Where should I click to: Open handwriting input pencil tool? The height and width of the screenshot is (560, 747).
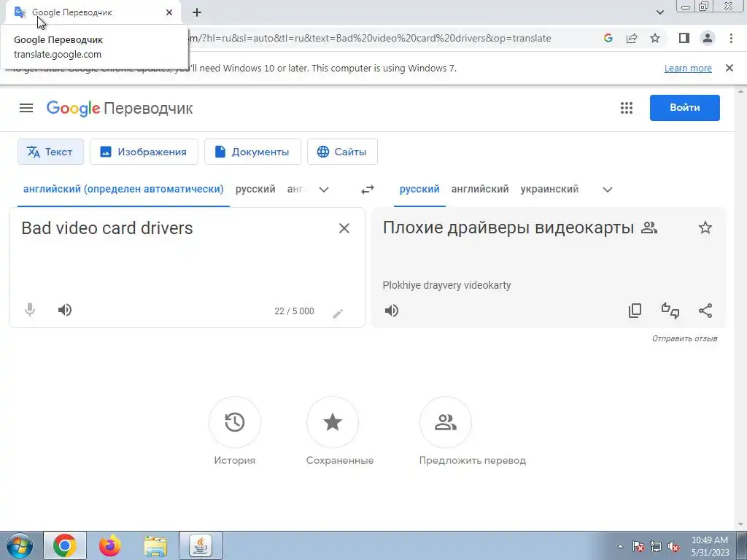coord(338,313)
